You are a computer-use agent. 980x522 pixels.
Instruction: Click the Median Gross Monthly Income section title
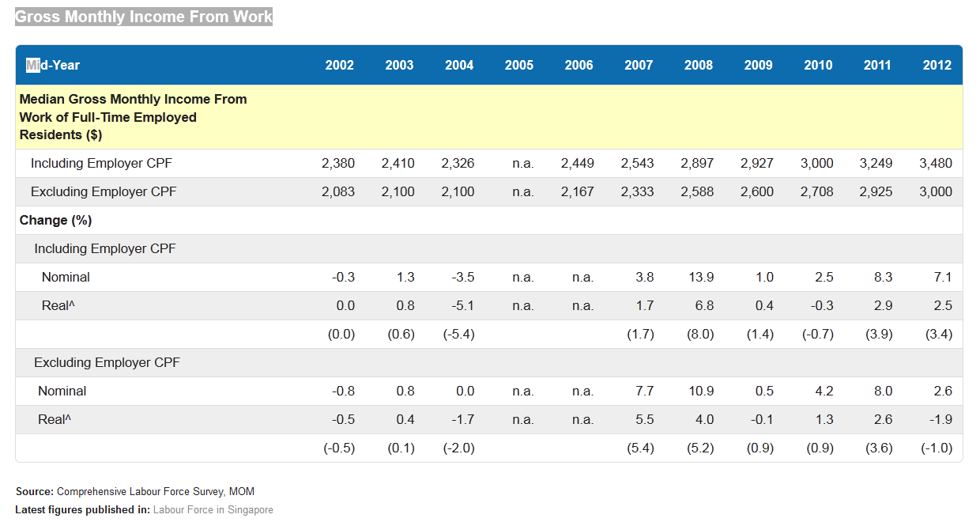point(134,117)
